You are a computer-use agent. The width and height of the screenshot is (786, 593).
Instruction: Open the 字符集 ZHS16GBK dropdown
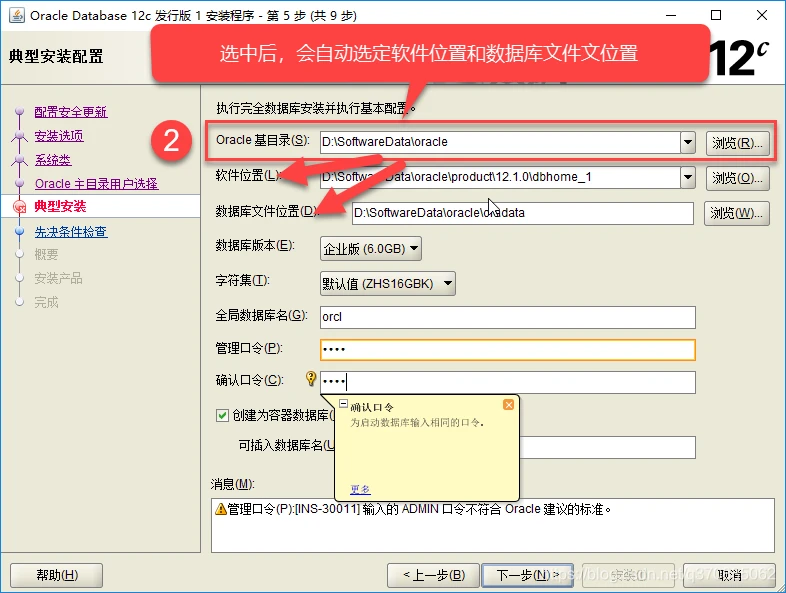[x=388, y=284]
